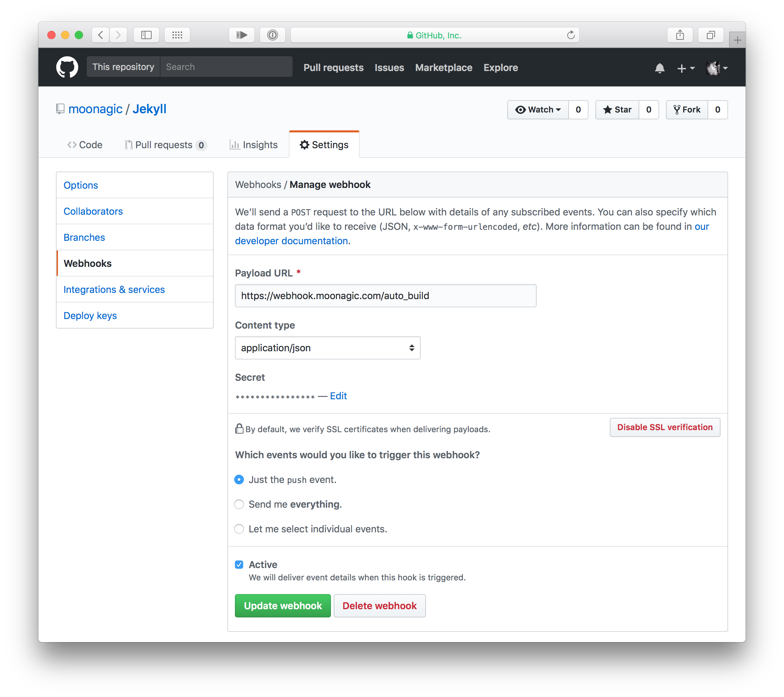Open Deploy keys in the sidebar
The height and width of the screenshot is (697, 784).
(x=90, y=315)
